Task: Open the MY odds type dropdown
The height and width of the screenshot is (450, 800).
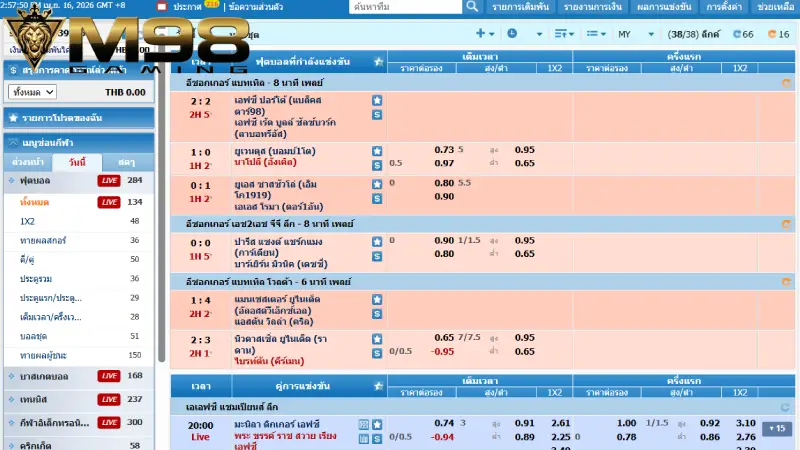Action: pyautogui.click(x=636, y=34)
